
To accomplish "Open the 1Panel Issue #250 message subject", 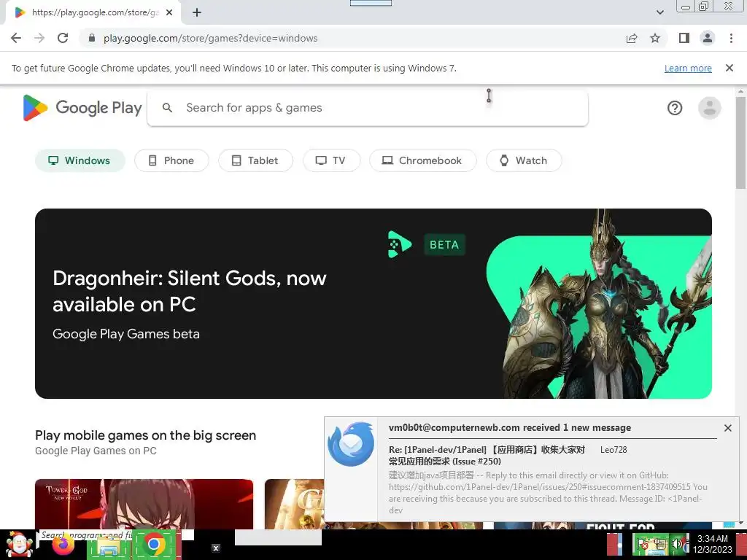I will (x=487, y=455).
